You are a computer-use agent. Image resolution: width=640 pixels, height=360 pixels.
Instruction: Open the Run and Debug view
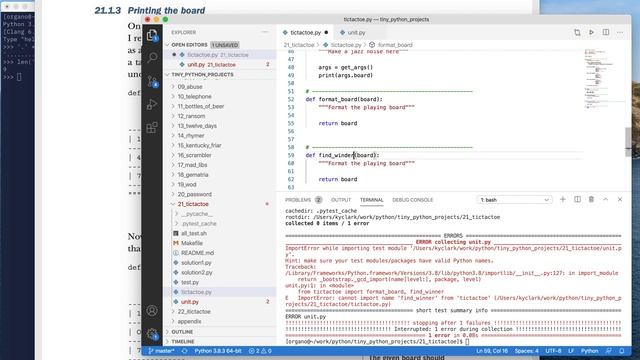(152, 104)
